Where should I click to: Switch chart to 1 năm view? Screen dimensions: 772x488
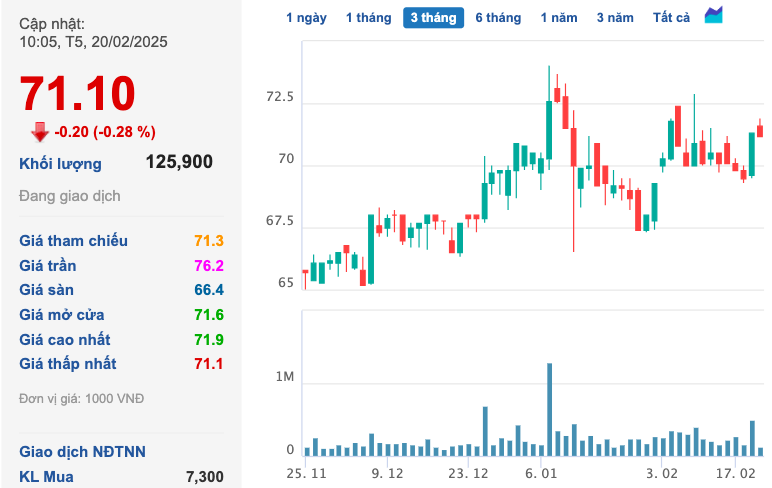pyautogui.click(x=559, y=17)
